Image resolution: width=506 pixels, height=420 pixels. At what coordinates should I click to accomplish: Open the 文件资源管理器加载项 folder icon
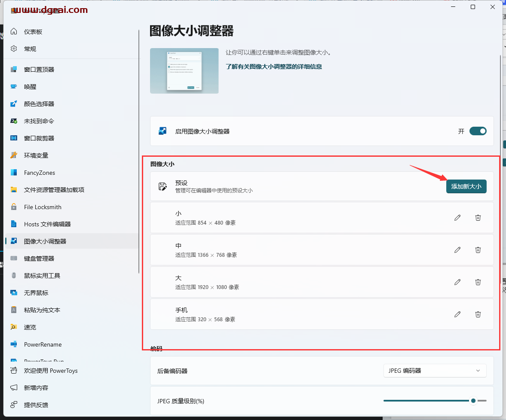[x=14, y=189]
